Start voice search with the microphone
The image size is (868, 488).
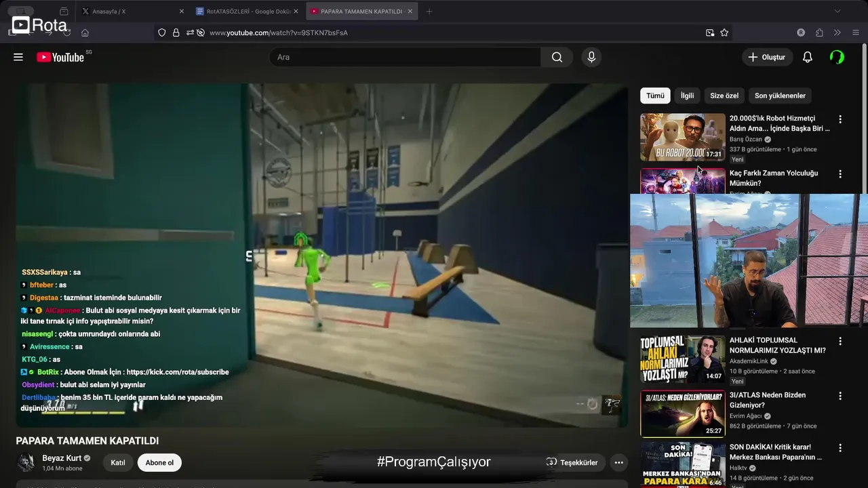[x=591, y=57]
